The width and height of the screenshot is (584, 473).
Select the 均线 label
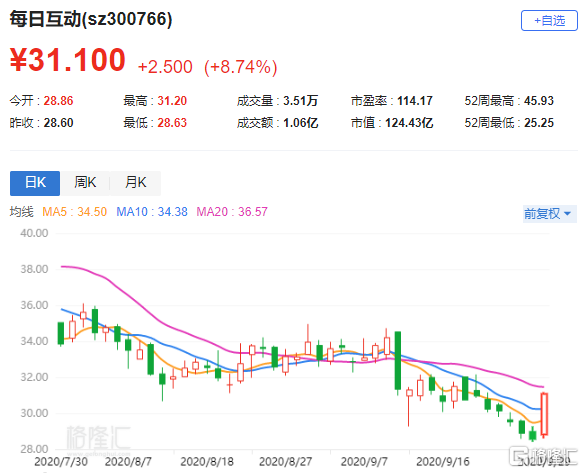point(22,212)
